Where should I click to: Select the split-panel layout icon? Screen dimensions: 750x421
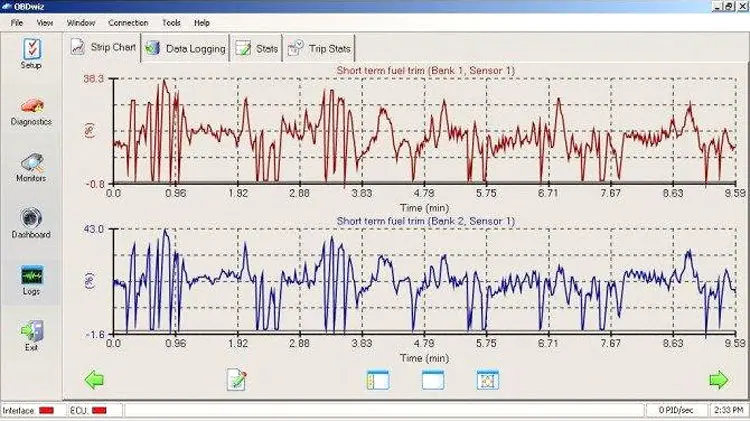click(378, 380)
